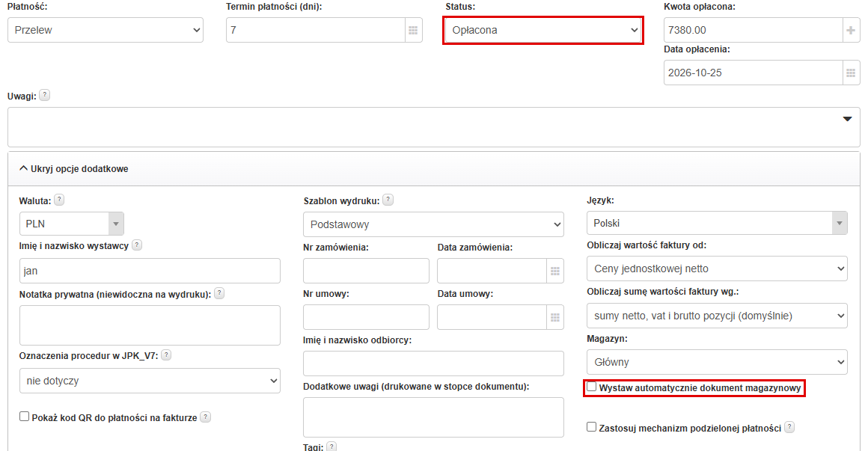This screenshot has width=868, height=451.
Task: Click the Data umowy input field
Action: pos(492,318)
